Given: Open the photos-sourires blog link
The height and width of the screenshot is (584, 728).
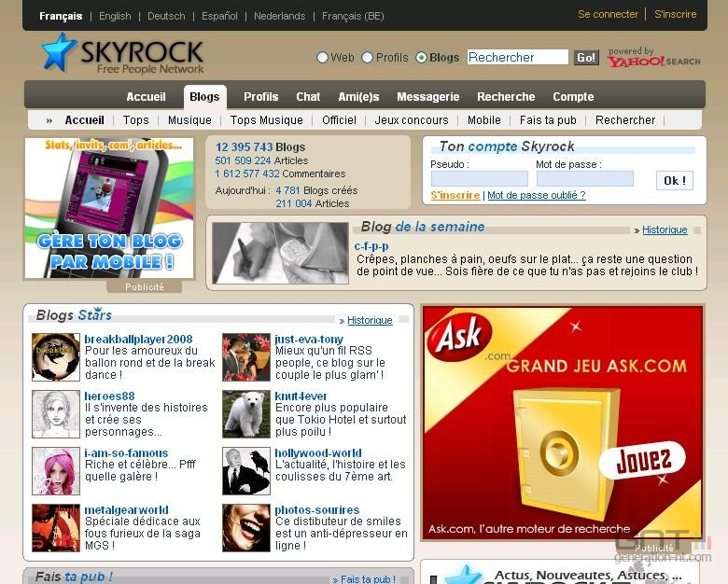Looking at the screenshot, I should pos(317,509).
